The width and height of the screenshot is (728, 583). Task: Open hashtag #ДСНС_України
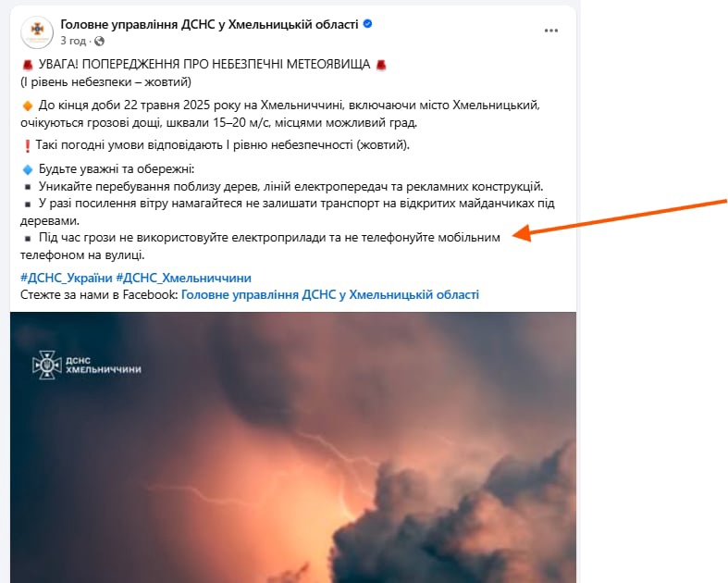pyautogui.click(x=67, y=278)
